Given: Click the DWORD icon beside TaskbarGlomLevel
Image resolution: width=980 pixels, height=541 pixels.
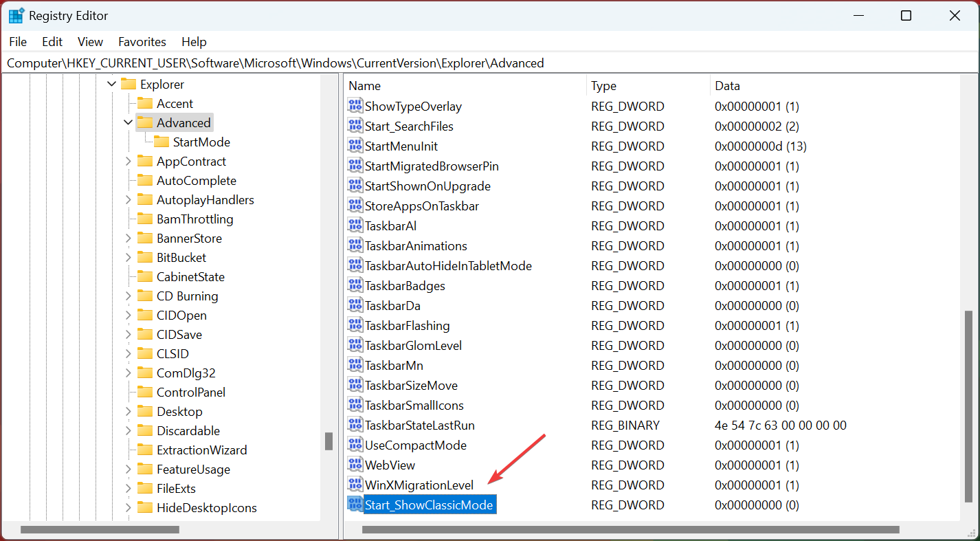Looking at the screenshot, I should click(x=355, y=345).
